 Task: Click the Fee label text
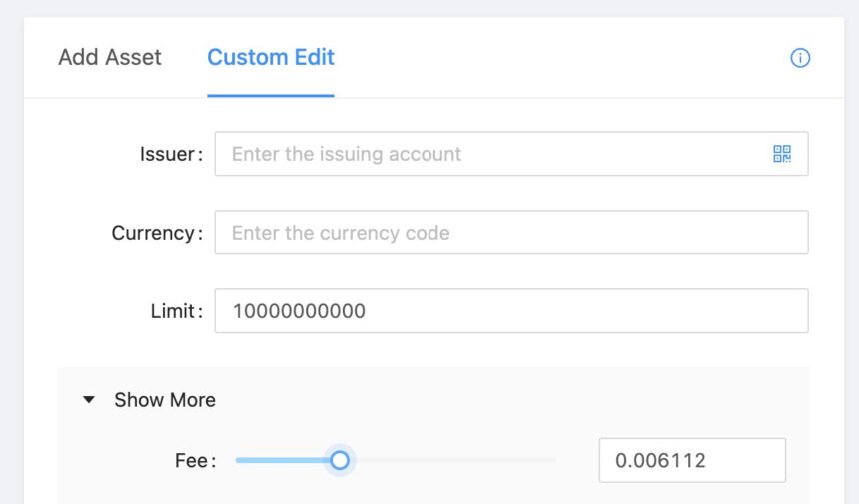click(x=195, y=461)
